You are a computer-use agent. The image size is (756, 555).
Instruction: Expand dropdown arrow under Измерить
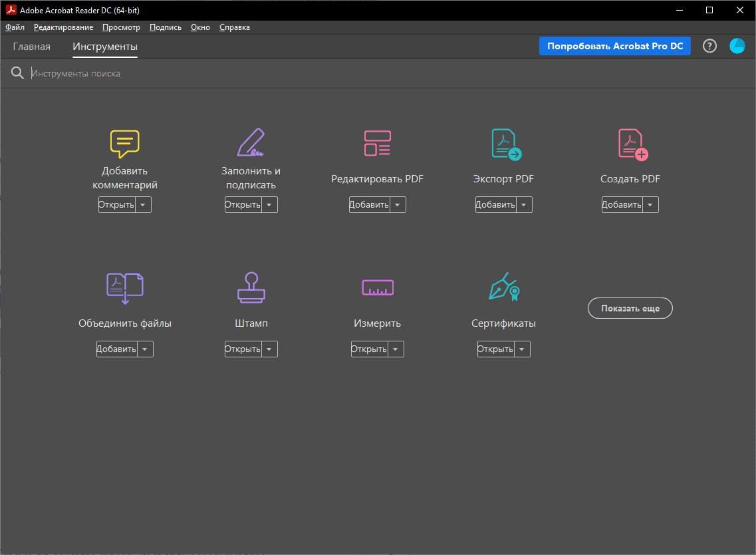tap(396, 349)
